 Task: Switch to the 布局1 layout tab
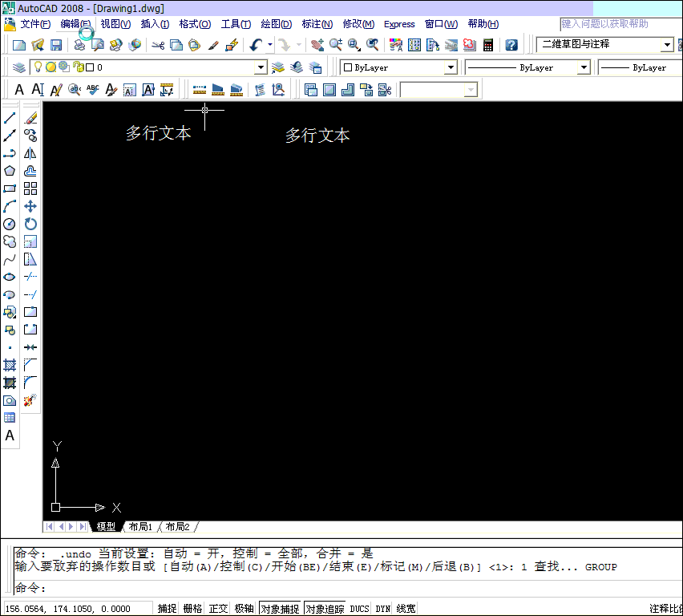pos(140,526)
